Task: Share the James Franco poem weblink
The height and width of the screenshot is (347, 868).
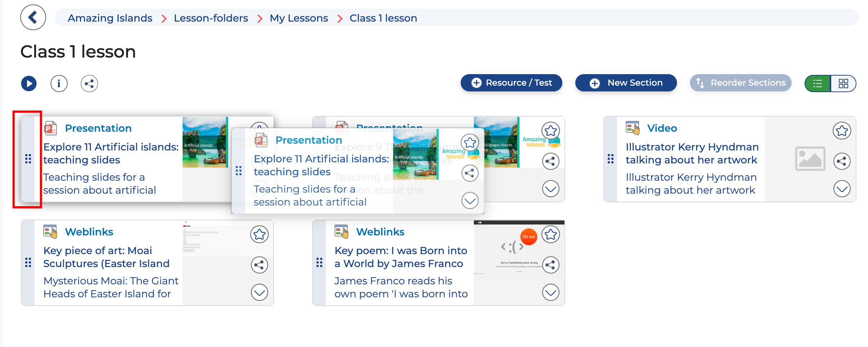Action: pyautogui.click(x=550, y=265)
